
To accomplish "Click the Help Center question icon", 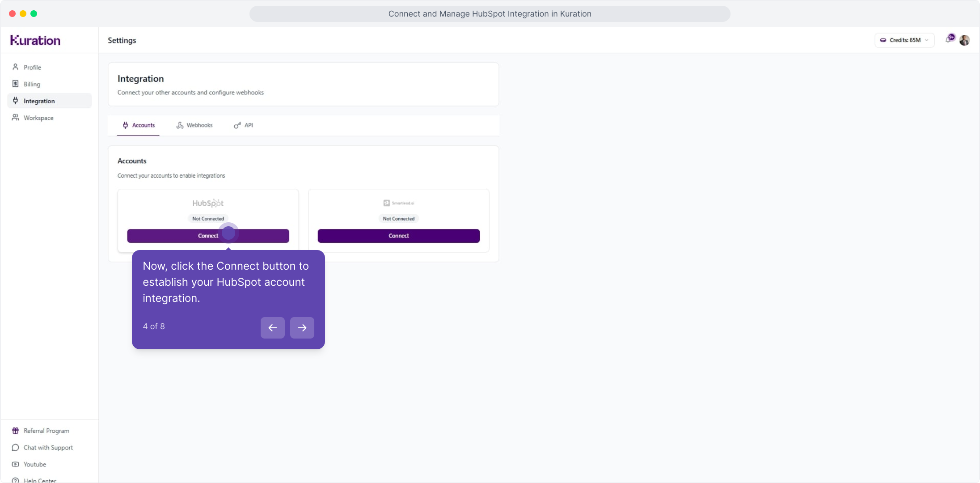I will pyautogui.click(x=16, y=480).
